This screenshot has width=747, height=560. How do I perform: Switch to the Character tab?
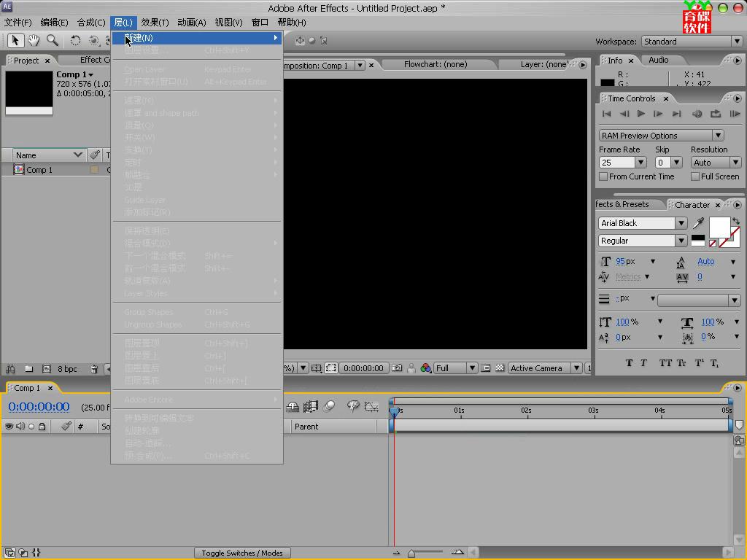(692, 205)
